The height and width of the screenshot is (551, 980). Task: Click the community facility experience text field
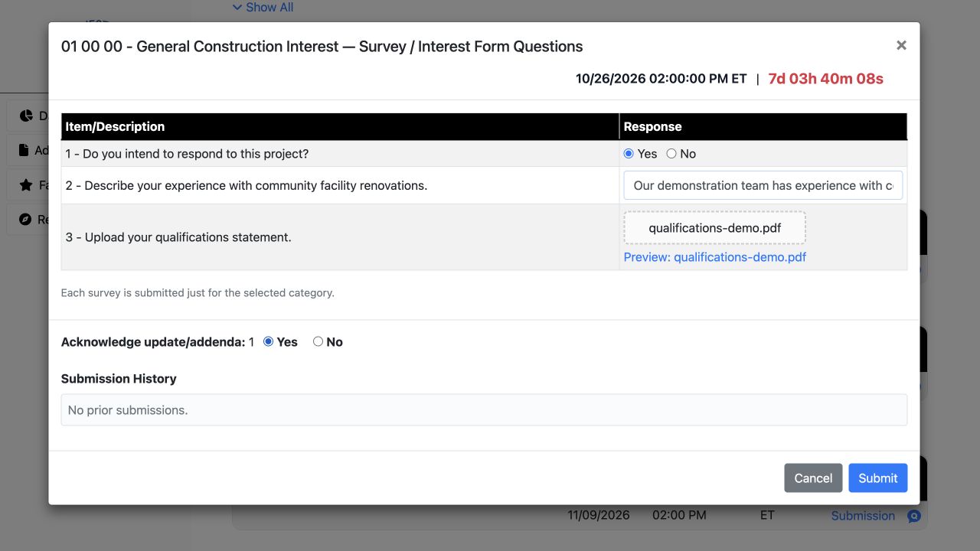[x=763, y=185]
